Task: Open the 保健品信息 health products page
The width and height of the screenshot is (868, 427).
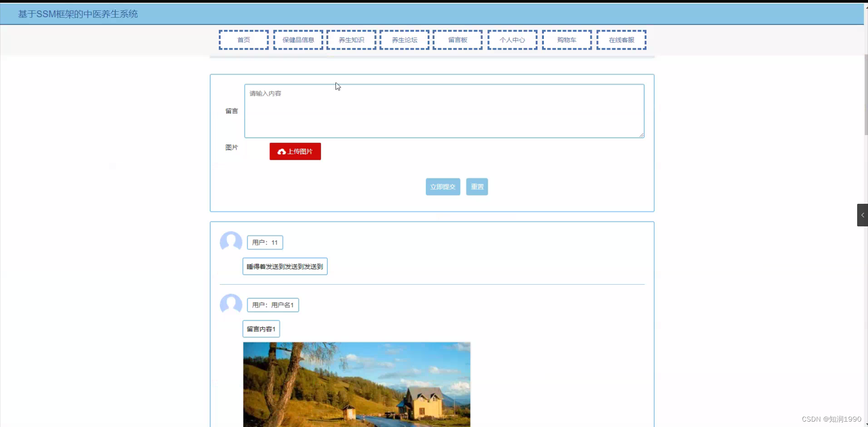Action: point(297,40)
